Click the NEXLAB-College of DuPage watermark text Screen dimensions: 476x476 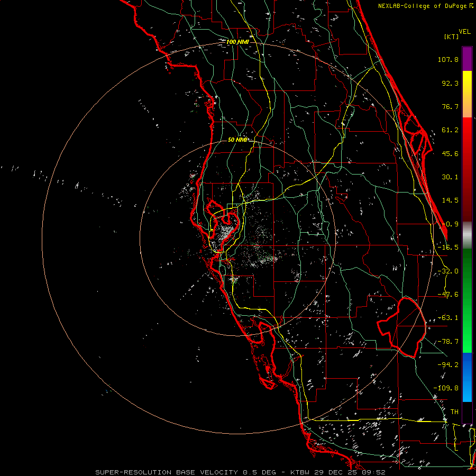click(425, 6)
